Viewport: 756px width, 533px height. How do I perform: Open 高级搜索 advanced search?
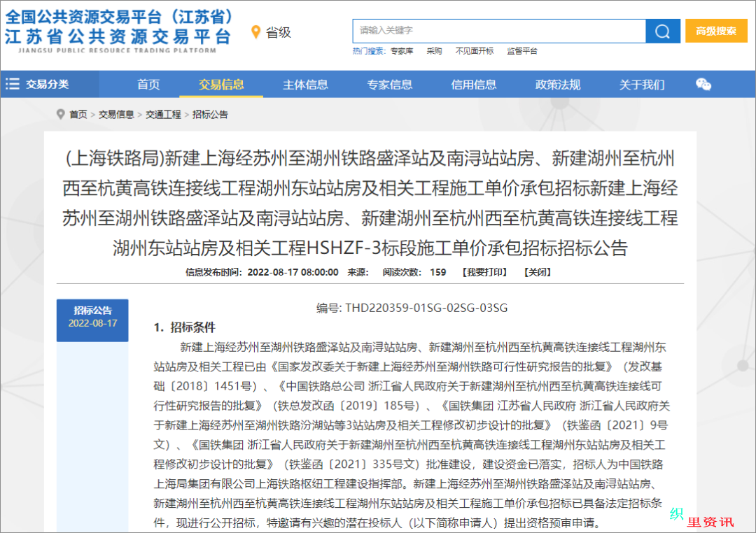716,31
